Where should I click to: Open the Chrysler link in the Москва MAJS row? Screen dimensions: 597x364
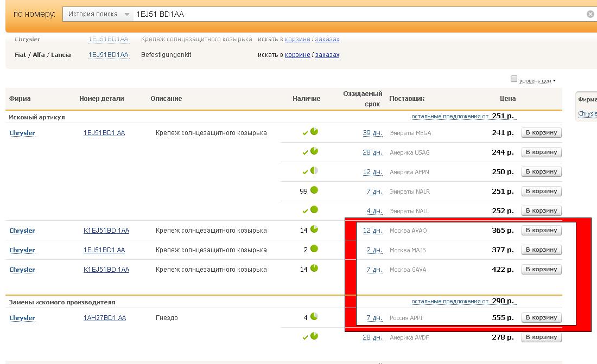pos(22,250)
